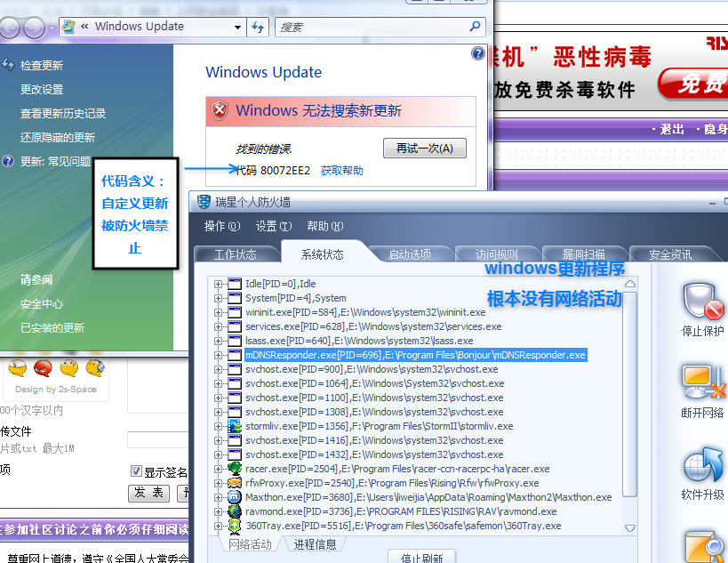Open the 设置(T) menu
This screenshot has width=728, height=563.
tap(274, 226)
